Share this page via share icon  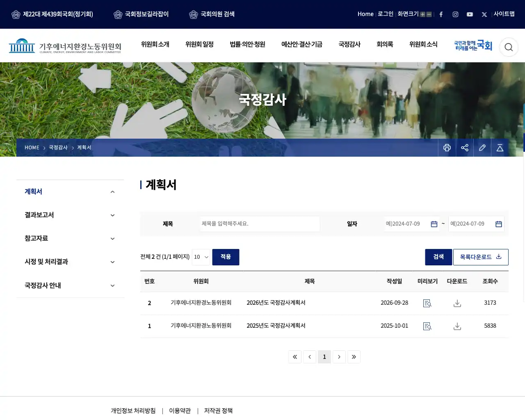pos(465,148)
